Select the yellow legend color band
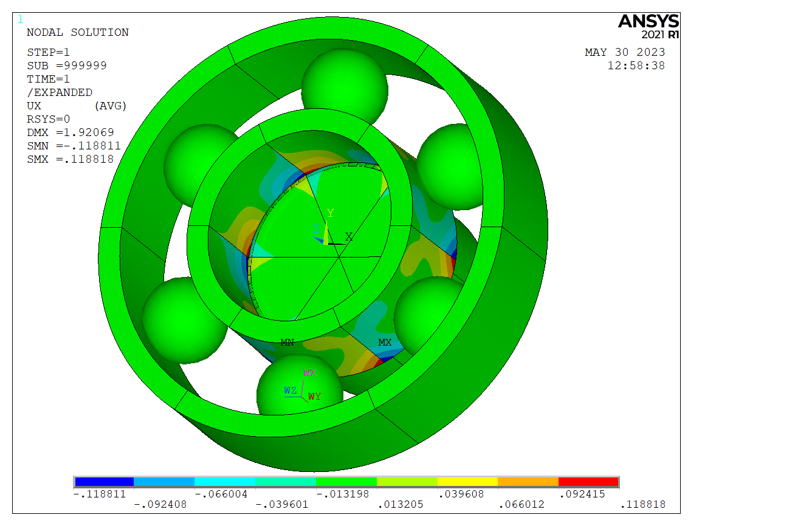Viewport: 812px width, 526px height. 467,482
